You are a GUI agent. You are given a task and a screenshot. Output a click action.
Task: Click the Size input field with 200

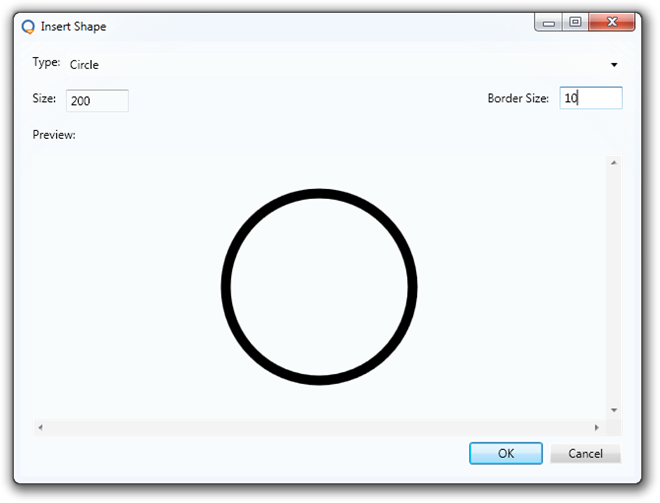coord(97,101)
